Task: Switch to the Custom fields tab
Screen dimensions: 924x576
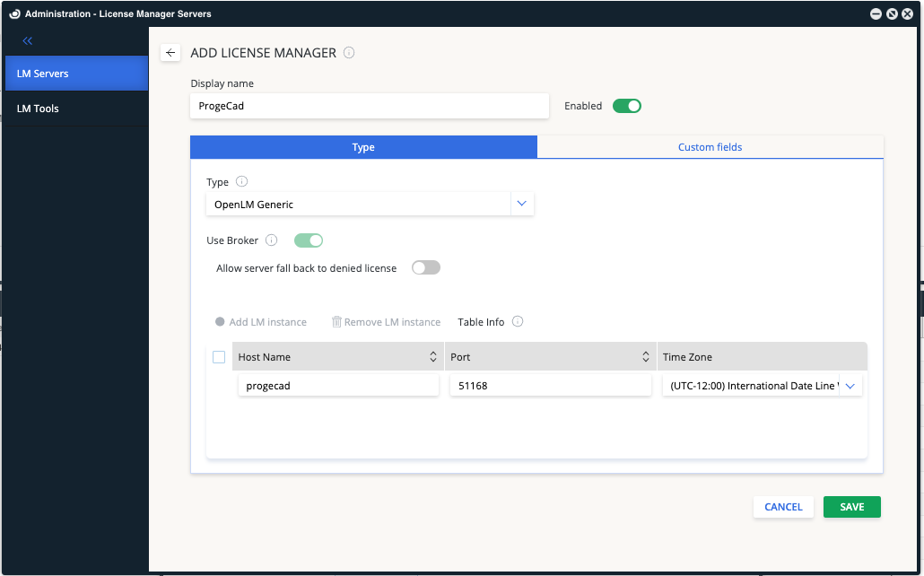Action: click(710, 146)
